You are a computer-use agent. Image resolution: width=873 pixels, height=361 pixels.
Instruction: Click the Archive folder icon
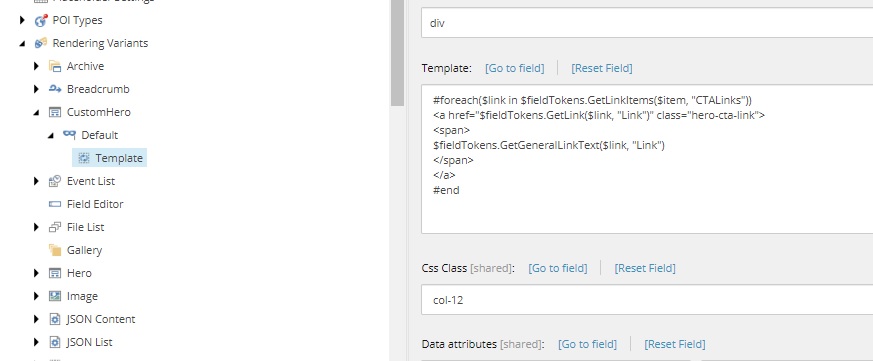coord(55,66)
